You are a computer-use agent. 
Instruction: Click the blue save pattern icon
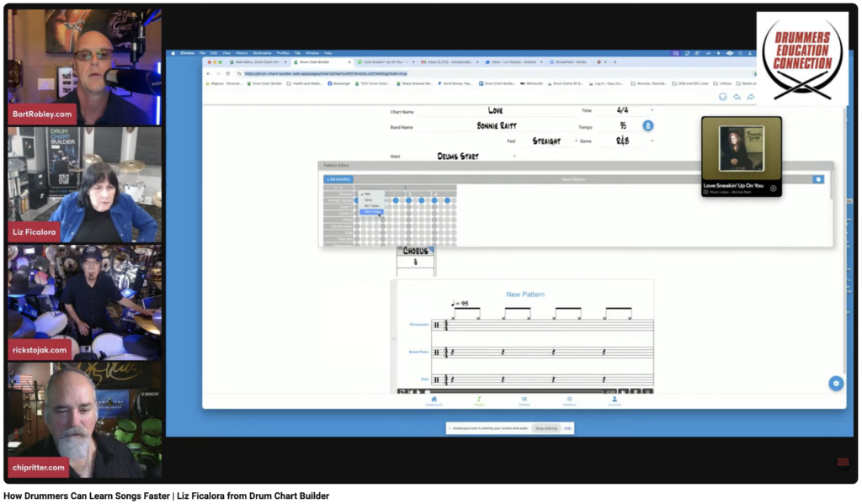818,179
